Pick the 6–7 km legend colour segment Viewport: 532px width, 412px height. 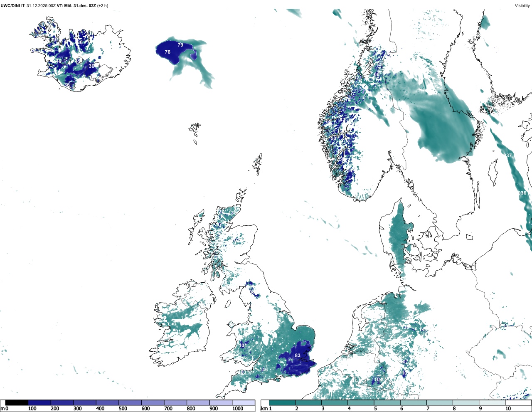pyautogui.click(x=413, y=403)
